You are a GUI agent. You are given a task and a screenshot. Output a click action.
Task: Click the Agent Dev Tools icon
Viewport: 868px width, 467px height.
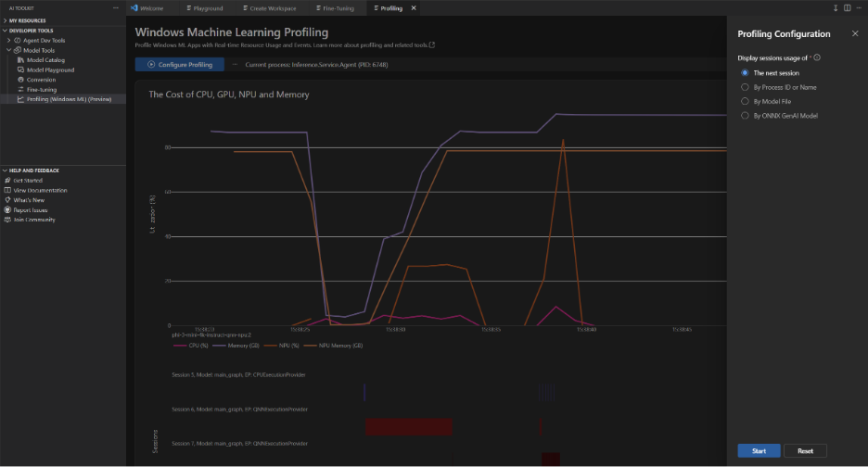[18, 41]
